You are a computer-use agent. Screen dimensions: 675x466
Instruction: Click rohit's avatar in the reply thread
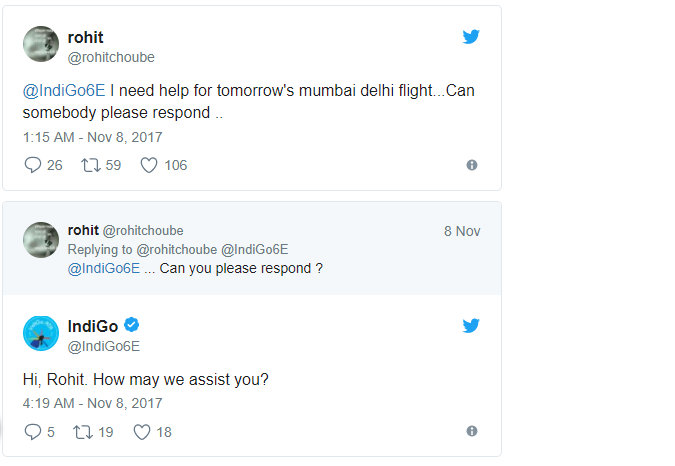41,240
